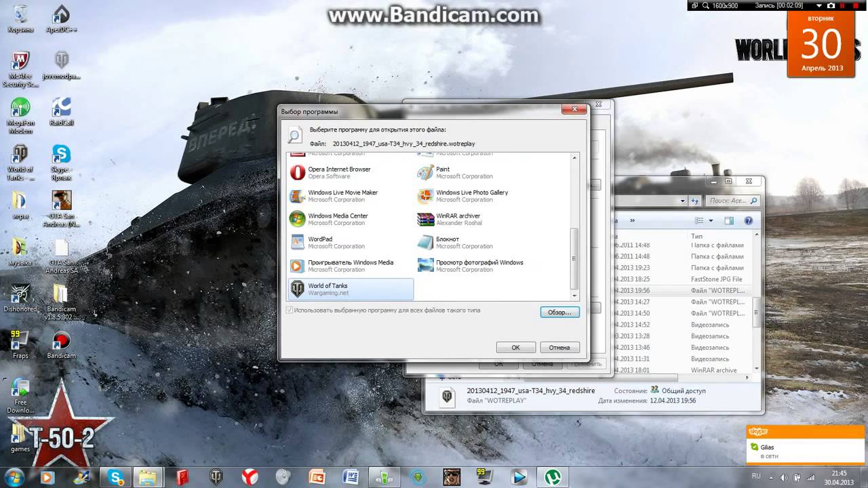Open Skype - Ярлык desktop shortcut
Screen dimensions: 868x488
pos(61,163)
